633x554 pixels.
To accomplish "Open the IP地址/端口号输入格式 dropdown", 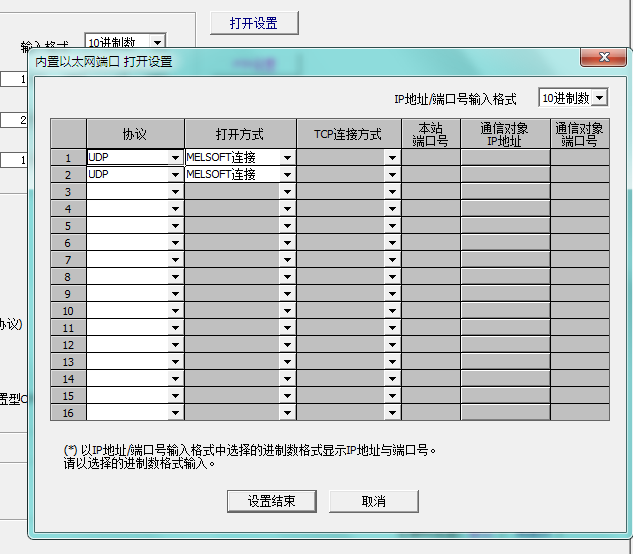I will point(599,98).
